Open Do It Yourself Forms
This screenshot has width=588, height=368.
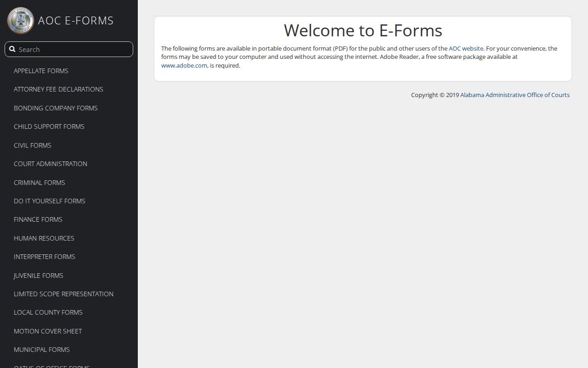coord(50,201)
